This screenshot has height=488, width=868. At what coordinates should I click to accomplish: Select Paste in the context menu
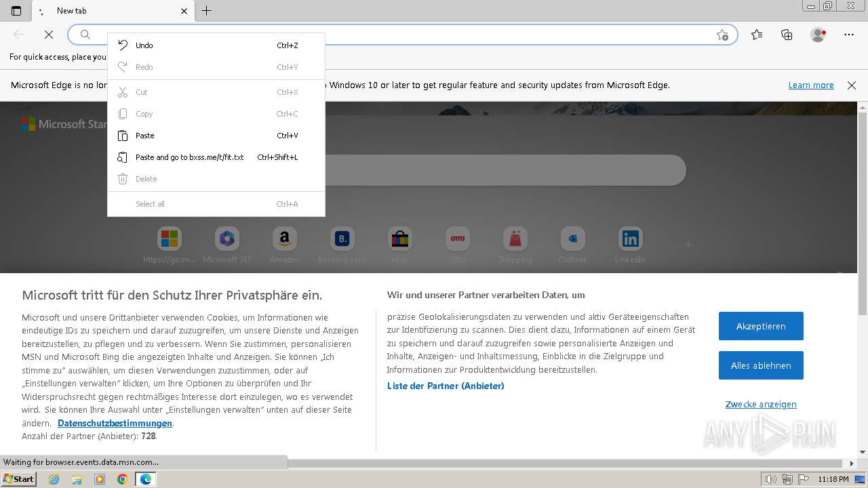coord(216,136)
